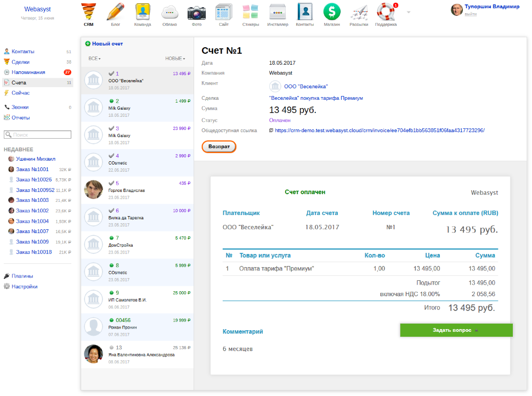This screenshot has height=396, width=532.
Task: Expand the ВСЕ filter dropdown
Action: point(94,59)
